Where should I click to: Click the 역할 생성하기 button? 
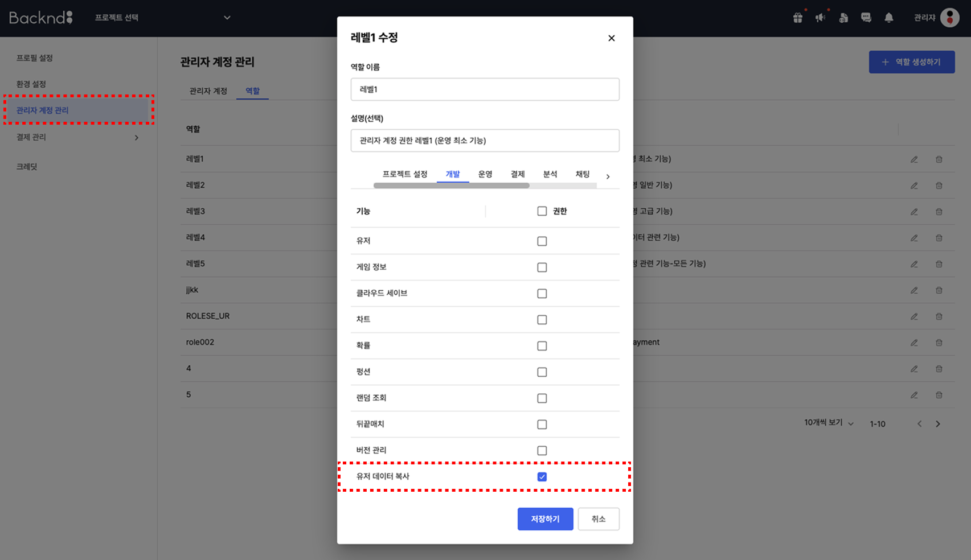tap(911, 61)
